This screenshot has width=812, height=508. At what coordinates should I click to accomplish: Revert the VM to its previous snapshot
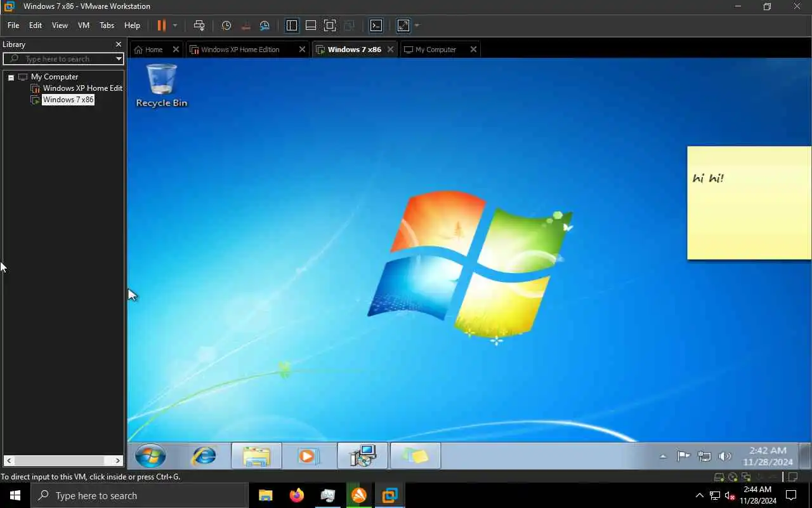[246, 25]
